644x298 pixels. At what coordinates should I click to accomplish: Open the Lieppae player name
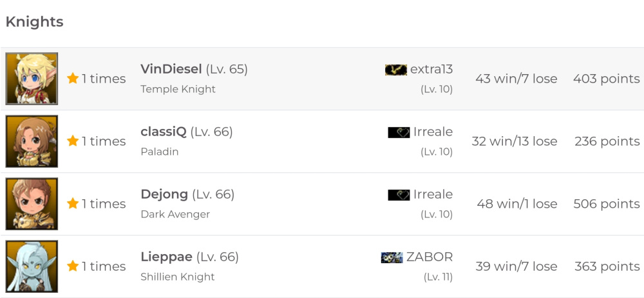(x=166, y=257)
